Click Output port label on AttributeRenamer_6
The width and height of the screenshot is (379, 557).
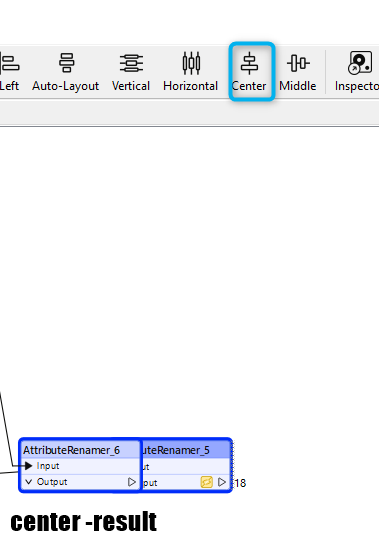(52, 482)
